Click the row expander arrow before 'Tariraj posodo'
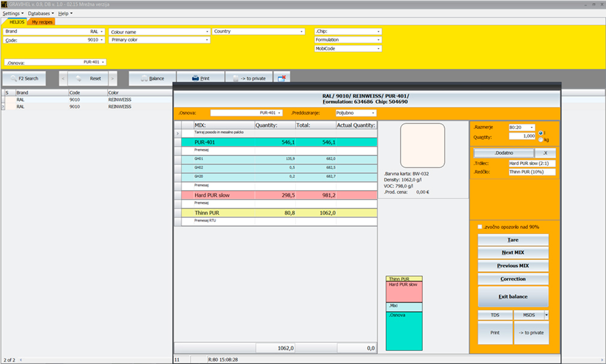 (x=178, y=133)
